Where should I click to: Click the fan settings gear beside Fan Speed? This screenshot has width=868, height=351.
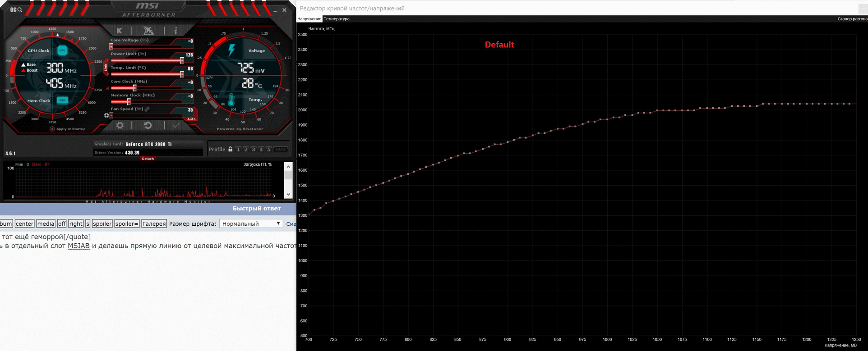click(x=106, y=115)
